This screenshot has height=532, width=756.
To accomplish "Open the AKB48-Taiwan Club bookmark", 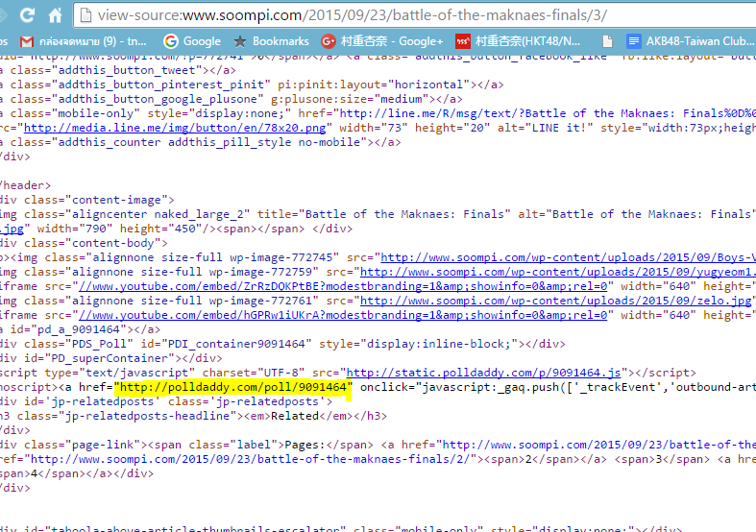I will coord(691,41).
